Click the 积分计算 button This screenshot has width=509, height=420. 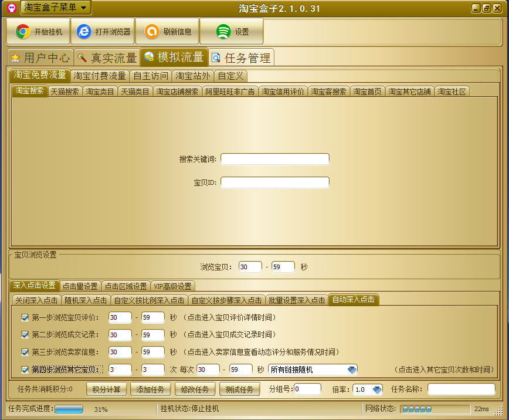coord(107,389)
